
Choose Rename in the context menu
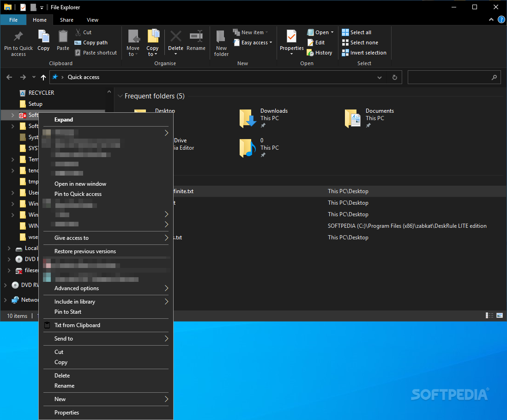tap(106, 386)
